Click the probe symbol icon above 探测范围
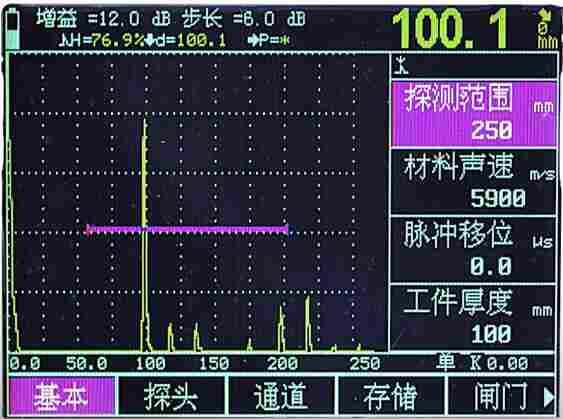 pyautogui.click(x=401, y=65)
